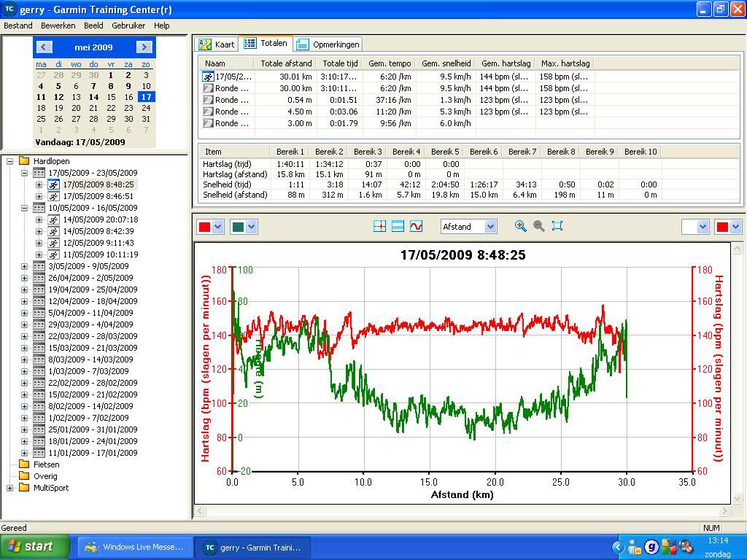
Task: Click the graph vertical scrollbar up arrow
Action: (x=738, y=248)
